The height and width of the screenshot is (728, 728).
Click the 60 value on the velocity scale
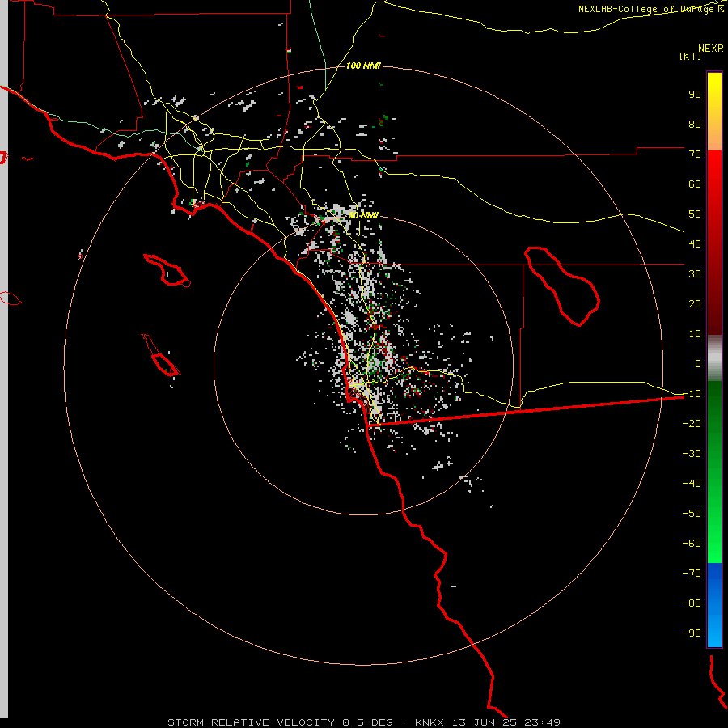(x=695, y=184)
